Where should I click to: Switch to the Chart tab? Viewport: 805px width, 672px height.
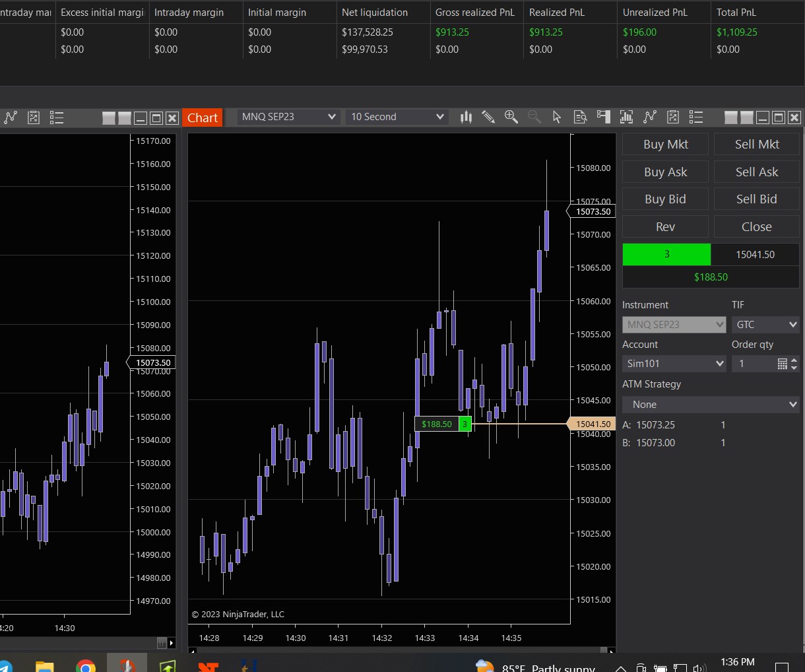tap(202, 118)
